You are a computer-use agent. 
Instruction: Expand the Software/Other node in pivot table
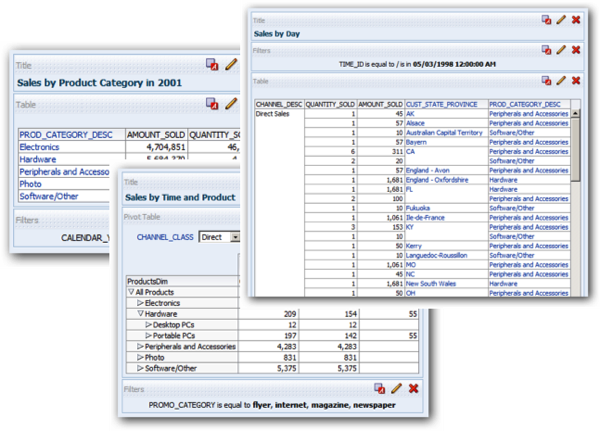point(140,368)
